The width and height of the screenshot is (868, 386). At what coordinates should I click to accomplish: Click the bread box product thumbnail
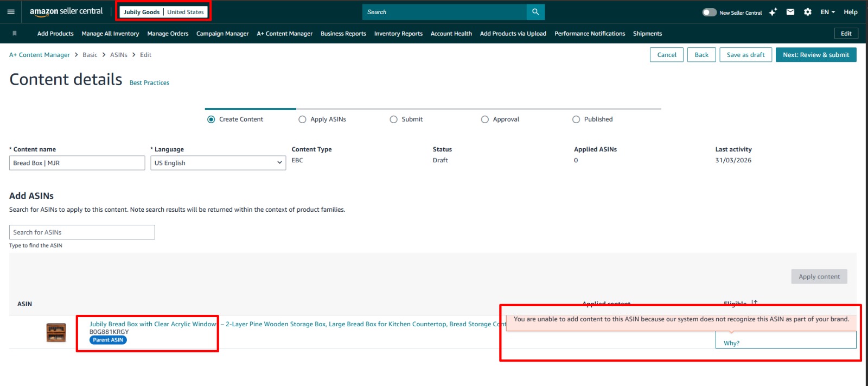coord(56,332)
